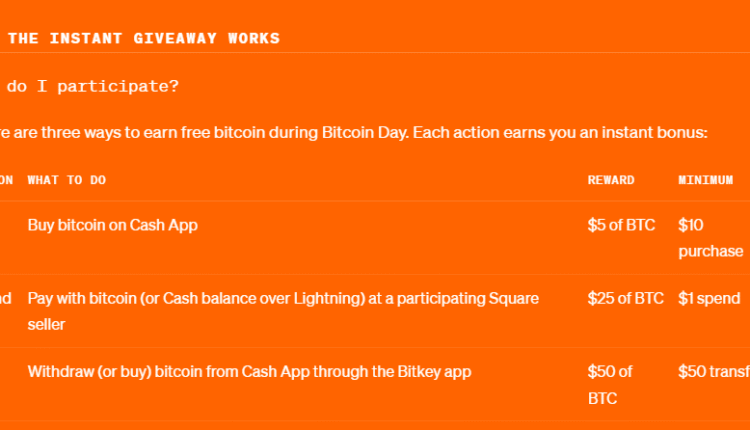Click "Each action earns you an instant bonus"
Screen dimensions: 750x430
point(560,132)
